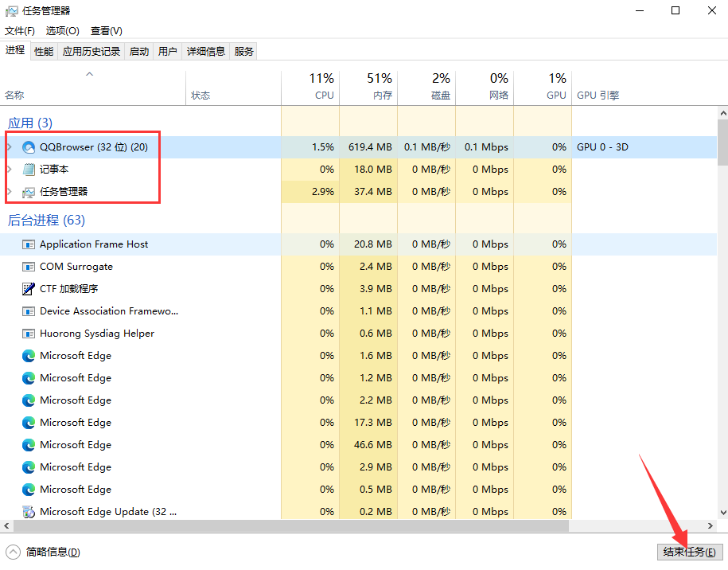Maximize the Task Manager window
728x570 pixels.
coord(675,10)
